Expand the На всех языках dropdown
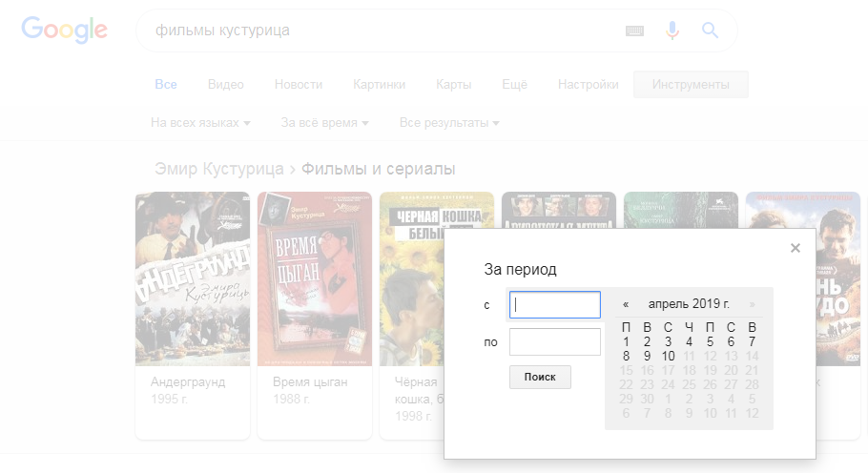The width and height of the screenshot is (868, 473). tap(200, 123)
